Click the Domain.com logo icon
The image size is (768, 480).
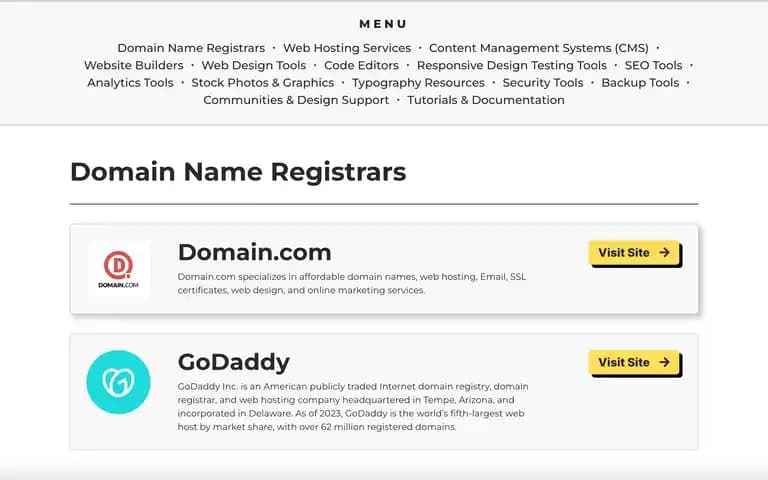(x=119, y=269)
